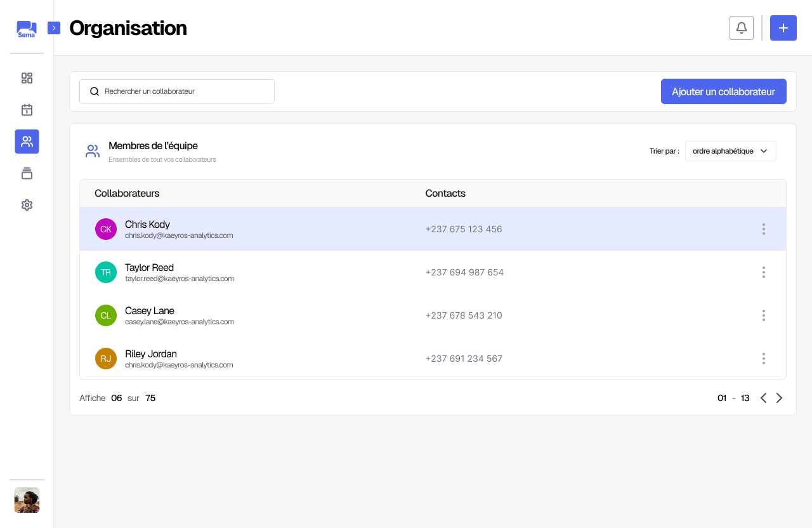The height and width of the screenshot is (528, 812).
Task: Click the notification bell icon
Action: coord(741,28)
